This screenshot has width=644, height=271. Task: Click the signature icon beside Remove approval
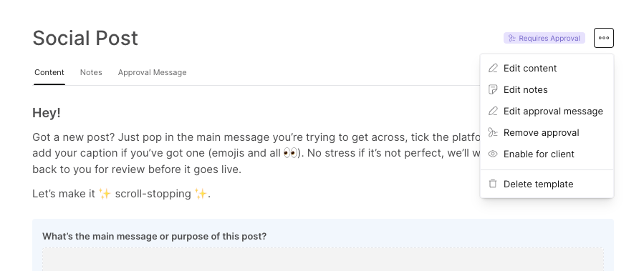coord(492,132)
